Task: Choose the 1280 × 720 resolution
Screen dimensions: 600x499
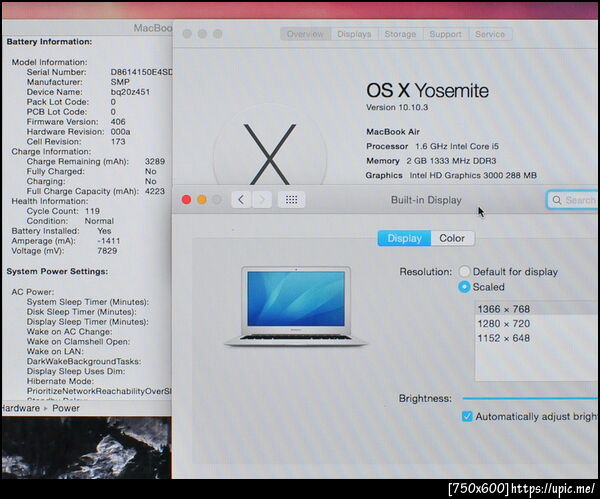Action: (536, 324)
